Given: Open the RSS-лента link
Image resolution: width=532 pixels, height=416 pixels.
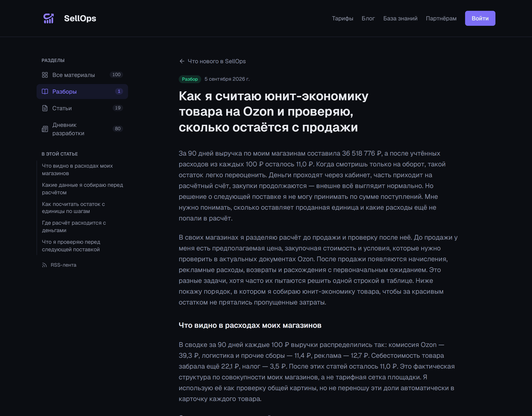Looking at the screenshot, I should pos(63,265).
